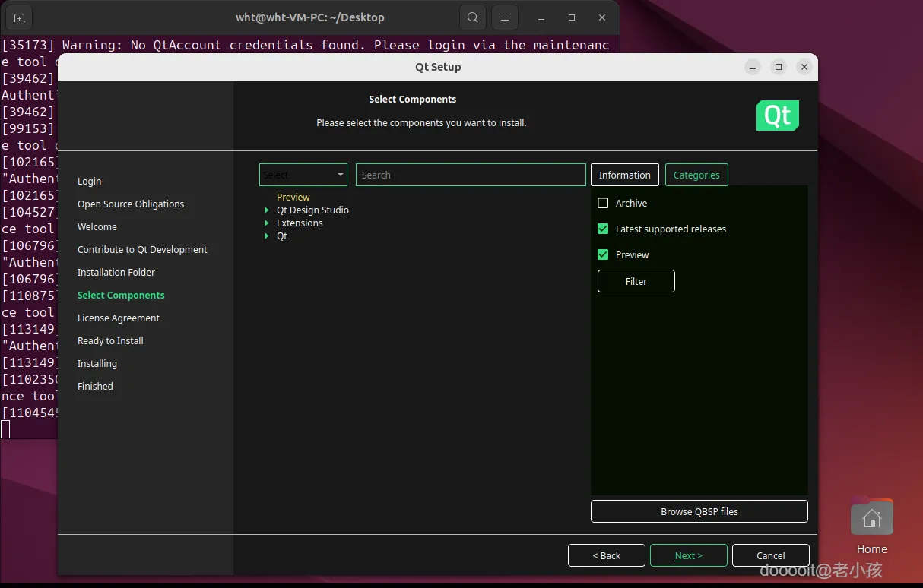The image size is (923, 588).
Task: Open the terminal hamburger menu
Action: (x=505, y=17)
